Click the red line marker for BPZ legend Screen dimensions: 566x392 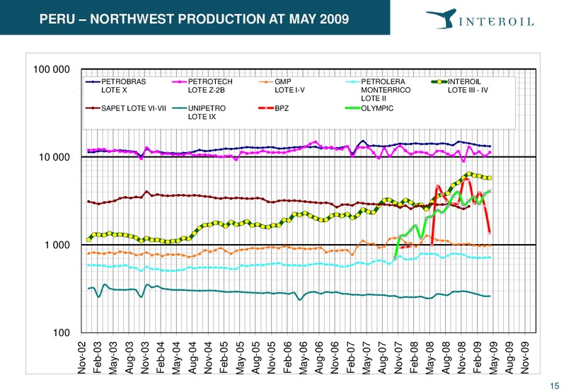[267, 108]
